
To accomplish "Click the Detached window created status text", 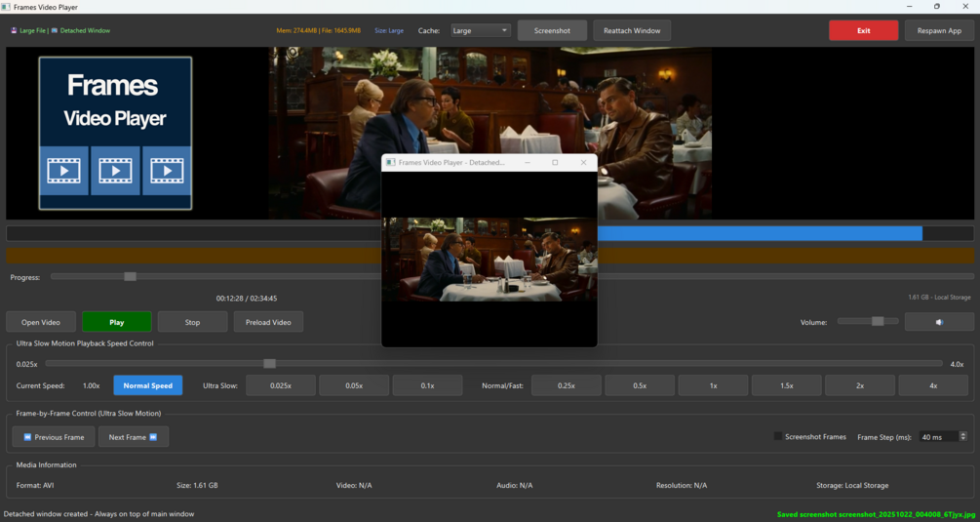I will coord(98,514).
